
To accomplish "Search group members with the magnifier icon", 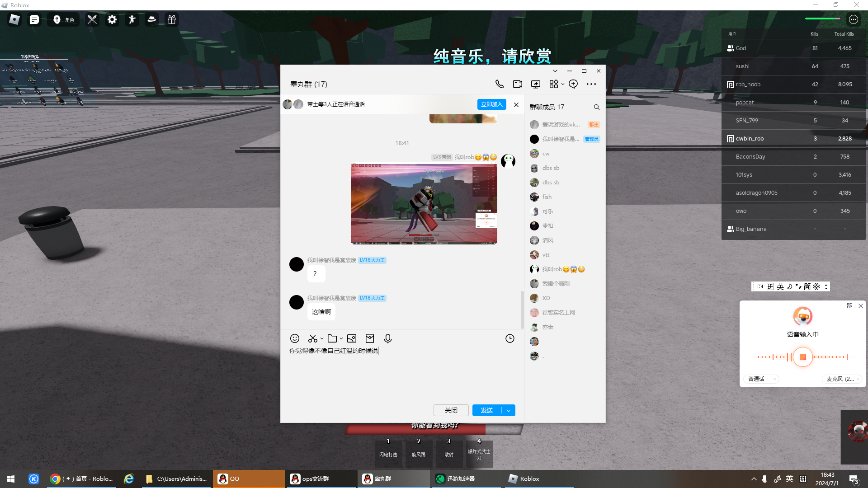I will [597, 107].
